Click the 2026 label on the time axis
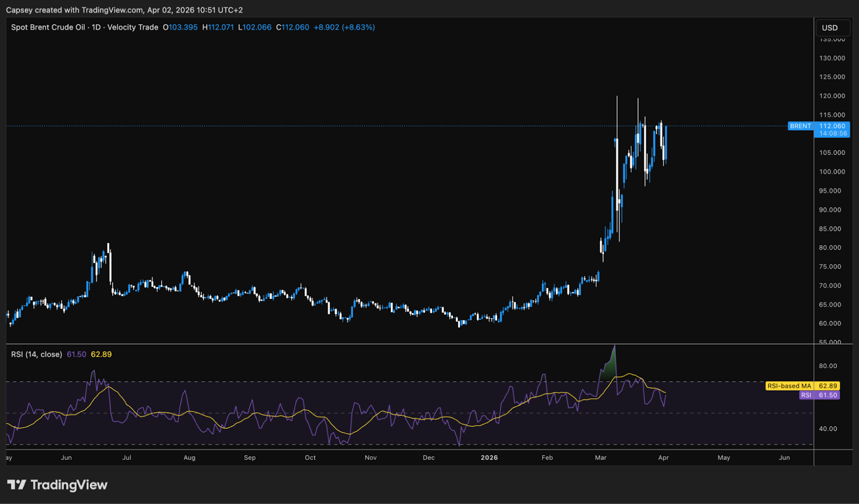The width and height of the screenshot is (859, 504). coord(489,458)
